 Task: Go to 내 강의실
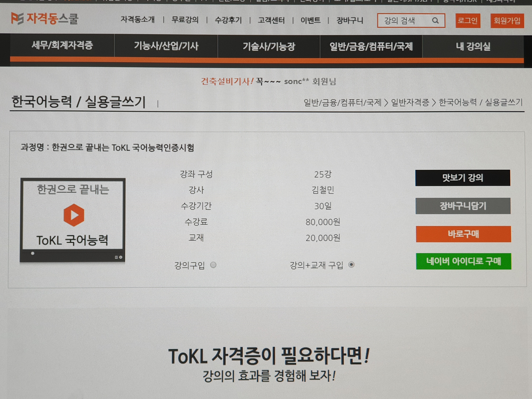[473, 46]
